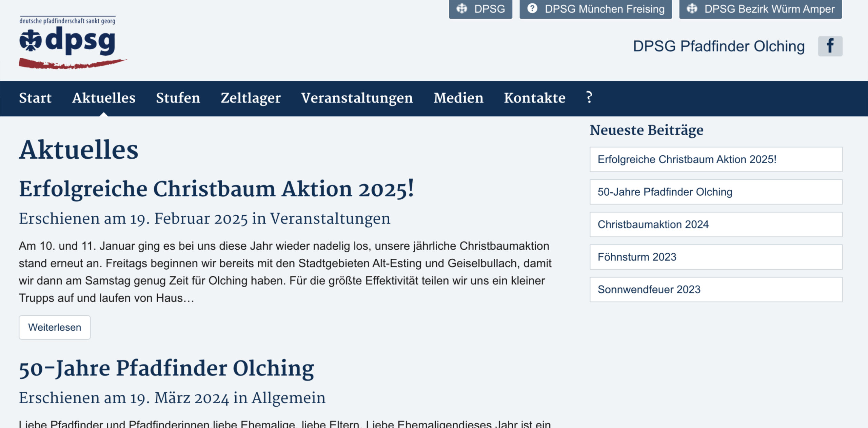The image size is (868, 428).
Task: Click the dpsg logo image
Action: pos(72,42)
